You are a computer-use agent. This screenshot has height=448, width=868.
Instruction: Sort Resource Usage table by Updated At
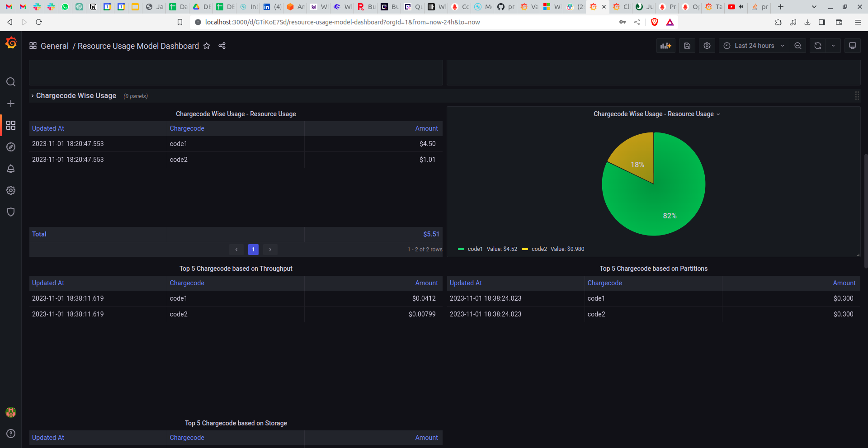click(48, 128)
